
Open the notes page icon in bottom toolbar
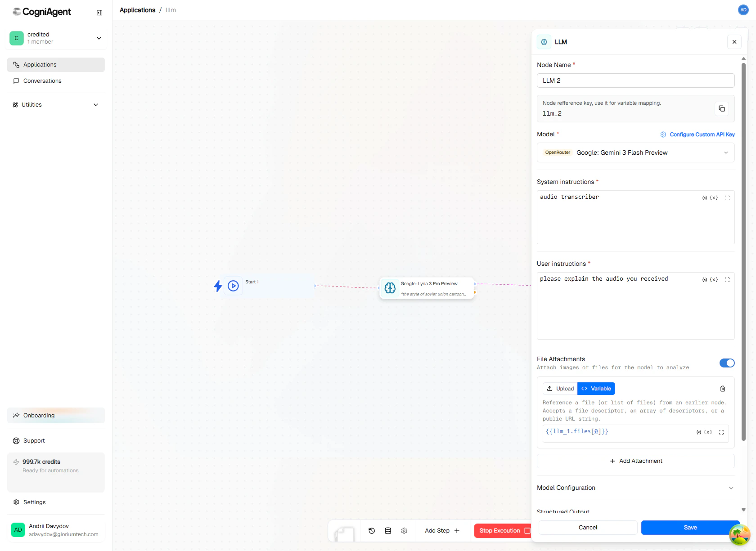coord(345,533)
